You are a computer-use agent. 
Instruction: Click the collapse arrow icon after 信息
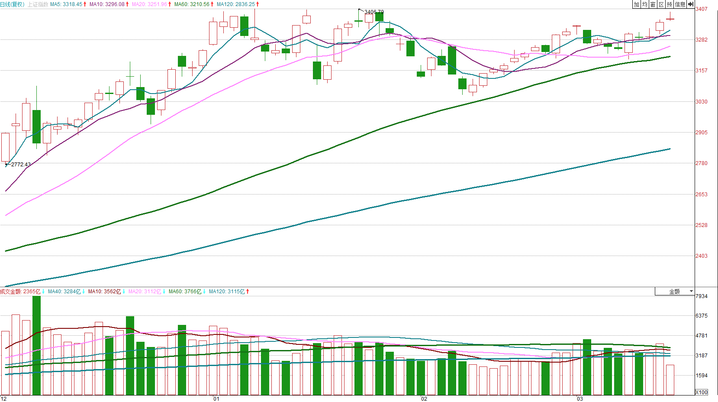point(691,4)
